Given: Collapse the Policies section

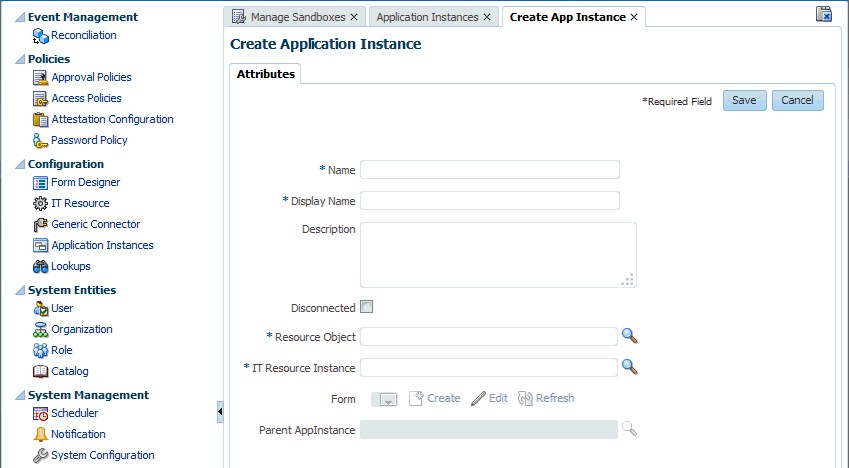Looking at the screenshot, I should pyautogui.click(x=20, y=59).
